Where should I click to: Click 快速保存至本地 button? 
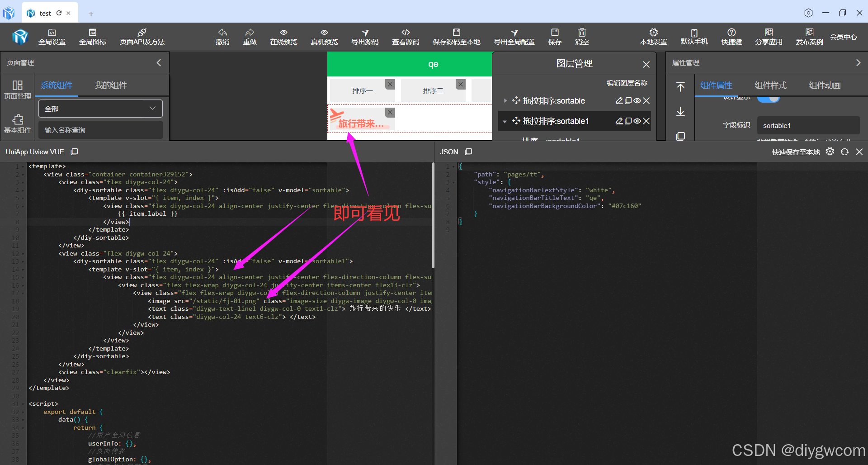(796, 152)
